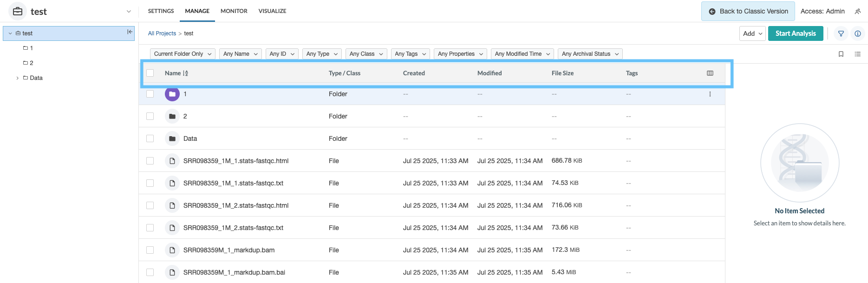The image size is (868, 283).
Task: Expand the Data folder in tree
Action: pos(18,78)
